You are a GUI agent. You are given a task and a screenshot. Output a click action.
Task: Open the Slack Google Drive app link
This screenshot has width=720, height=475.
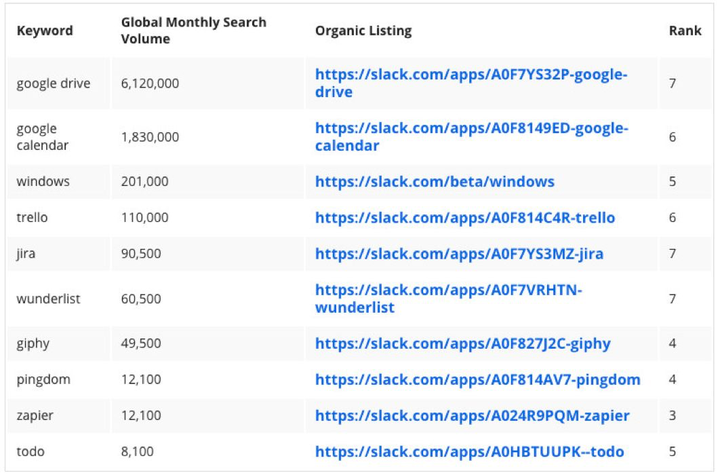[471, 84]
